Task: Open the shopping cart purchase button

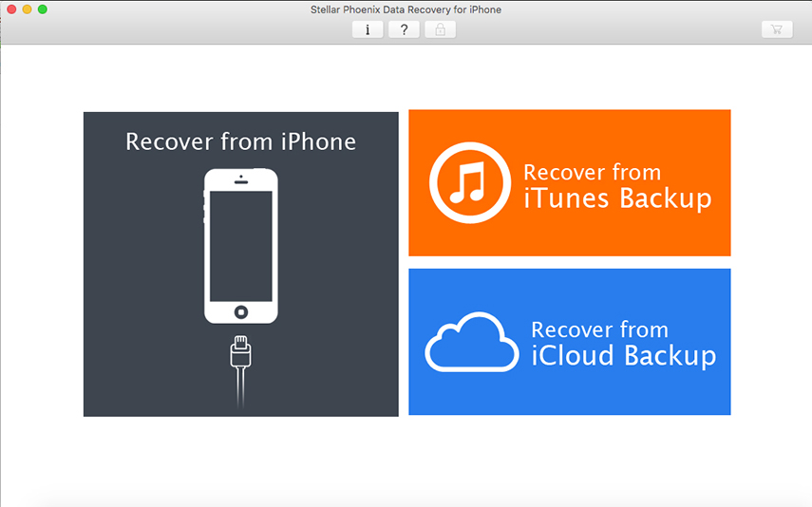Action: pyautogui.click(x=777, y=29)
